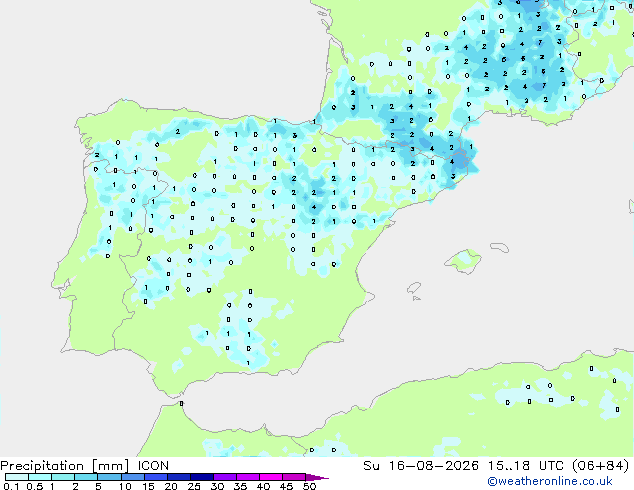The height and width of the screenshot is (490, 634).
Task: Click the Ibiza island outline on the map
Action: pyautogui.click(x=414, y=288)
